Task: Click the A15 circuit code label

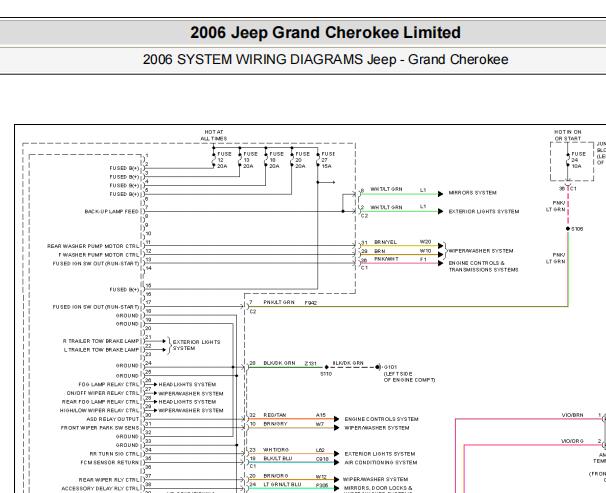Action: [321, 415]
